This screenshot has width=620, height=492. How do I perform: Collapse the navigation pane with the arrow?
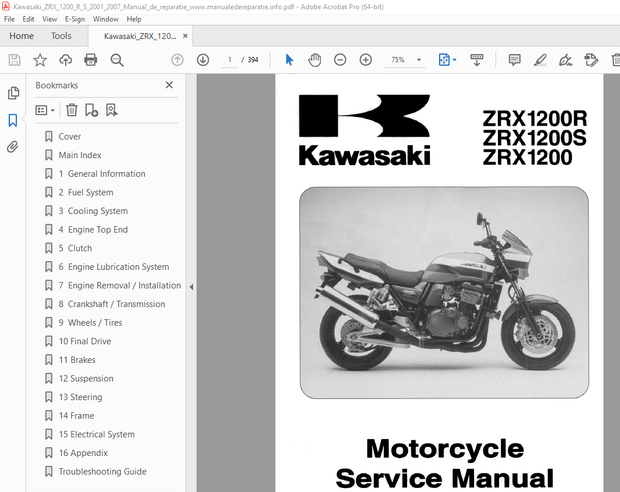click(x=191, y=287)
